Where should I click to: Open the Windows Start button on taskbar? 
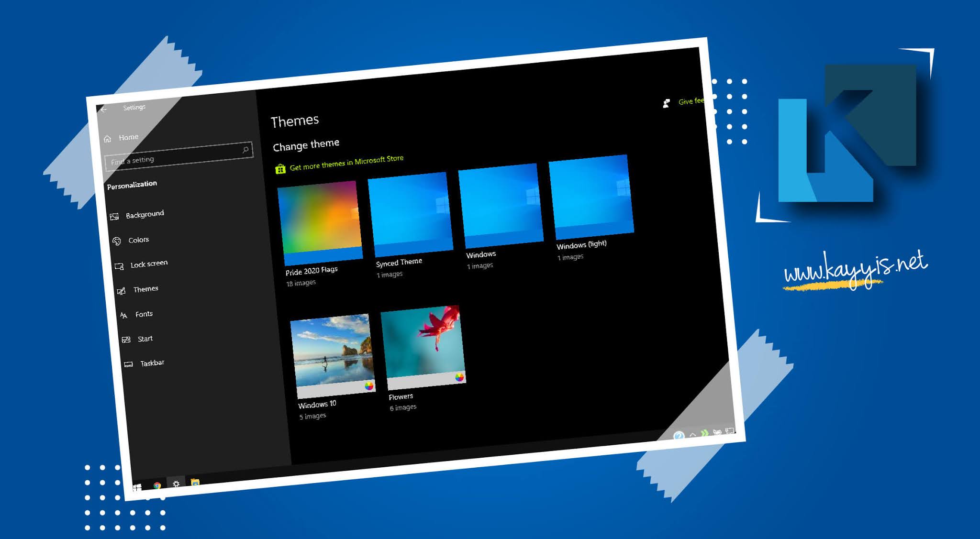tap(137, 487)
